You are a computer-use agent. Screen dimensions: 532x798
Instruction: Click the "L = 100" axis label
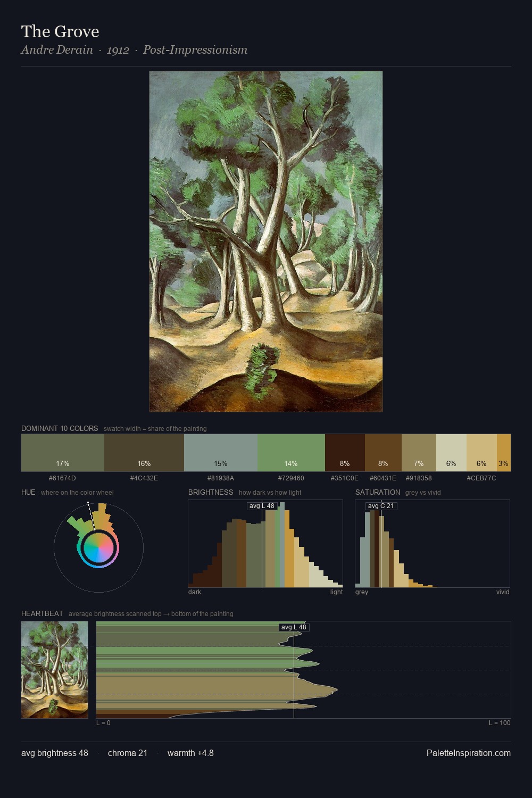pos(500,723)
